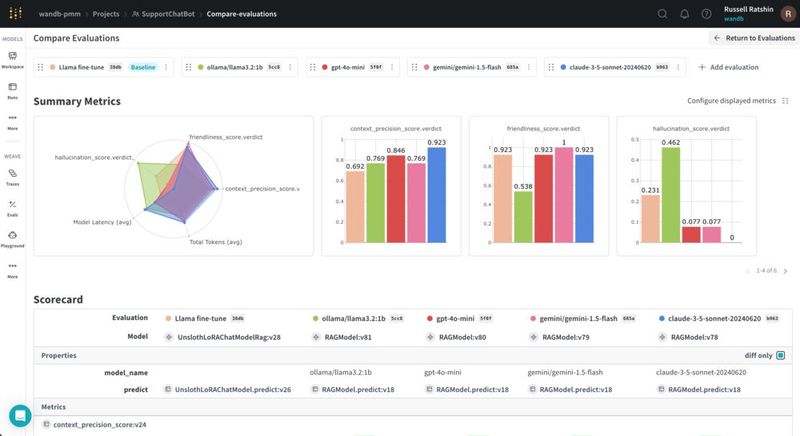Click the blue dot on claude-3-5-sonnet chip
The width and height of the screenshot is (800, 436).
563,67
